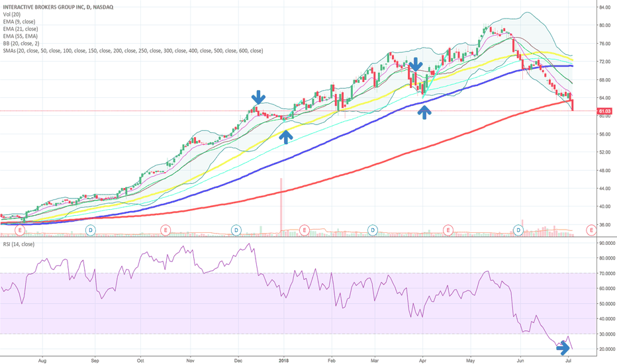The image size is (617, 364).
Task: Click the Apr date label on time axis
Action: tap(422, 361)
